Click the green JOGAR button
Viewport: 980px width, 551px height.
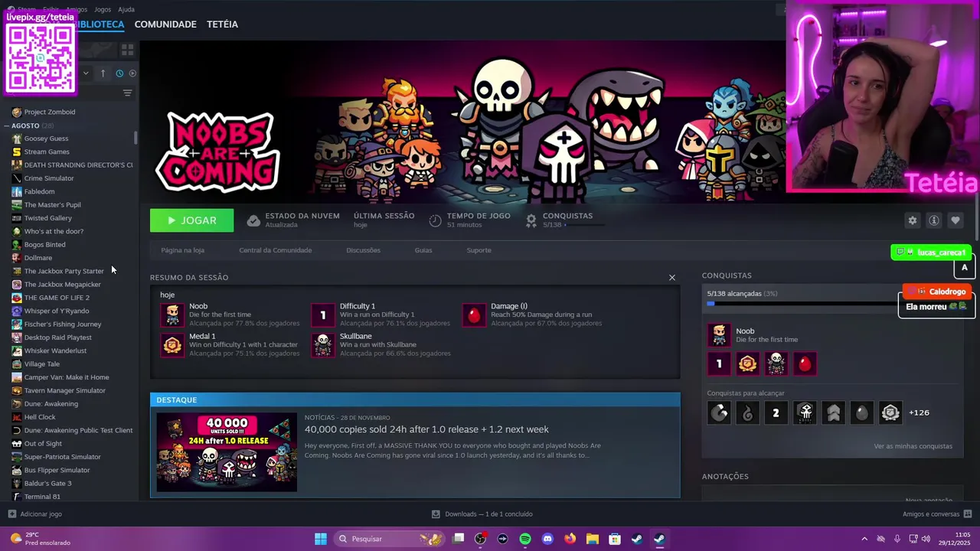[x=192, y=220]
